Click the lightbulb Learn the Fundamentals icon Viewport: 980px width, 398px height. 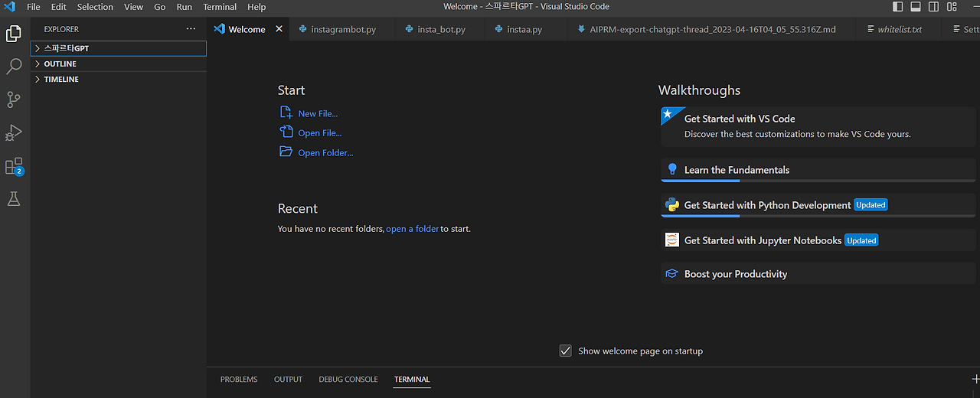pos(672,169)
